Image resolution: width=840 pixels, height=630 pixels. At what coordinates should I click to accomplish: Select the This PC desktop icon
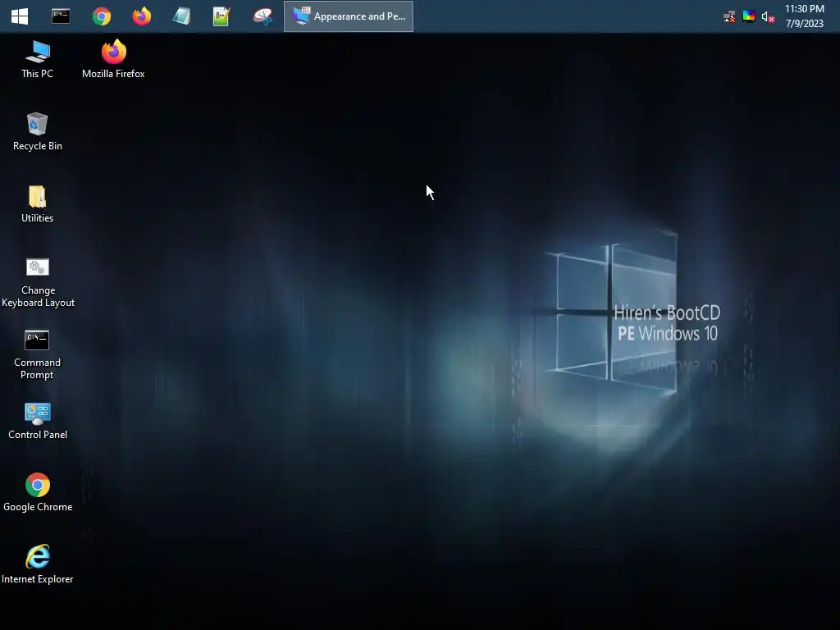(38, 59)
